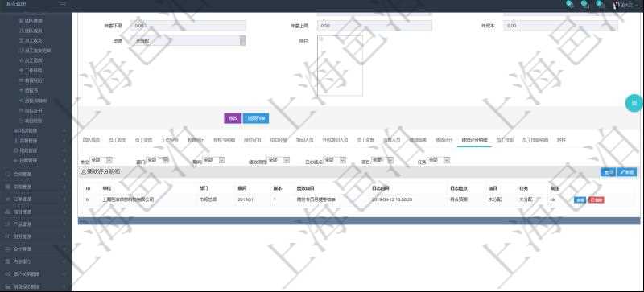644x292 pixels.
Task: Click the purple 修改 button
Action: coord(233,118)
